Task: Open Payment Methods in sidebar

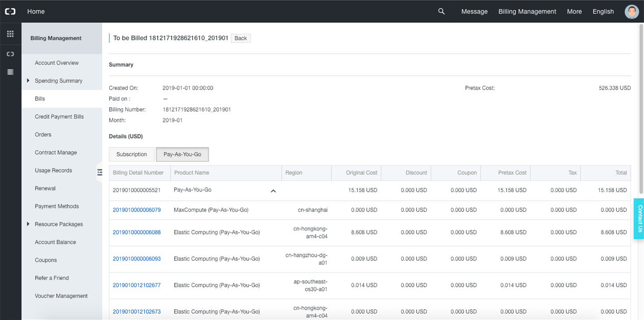Action: point(57,206)
